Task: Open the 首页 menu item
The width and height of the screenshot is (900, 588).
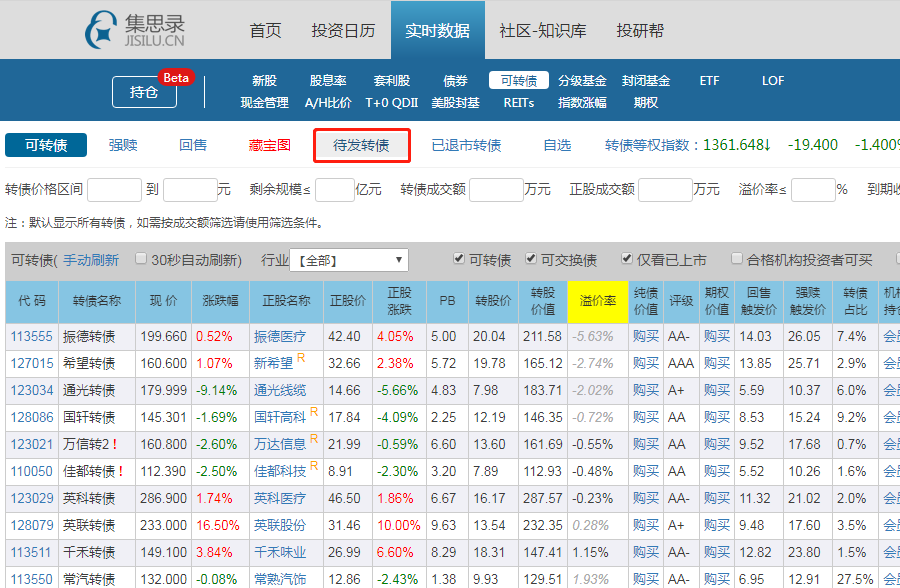Action: click(264, 30)
